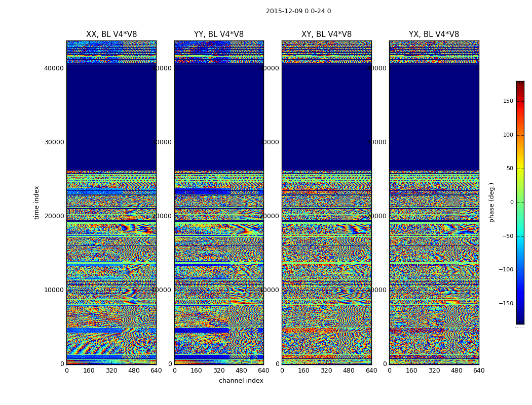Click the phase colorbar gradient
Viewport: 532px width, 405px height.
(520, 202)
